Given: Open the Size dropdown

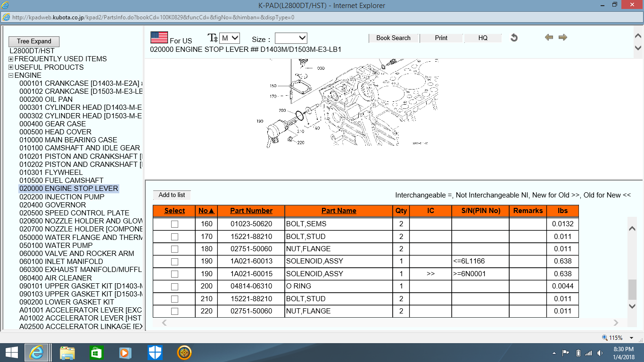Looking at the screenshot, I should (x=291, y=38).
